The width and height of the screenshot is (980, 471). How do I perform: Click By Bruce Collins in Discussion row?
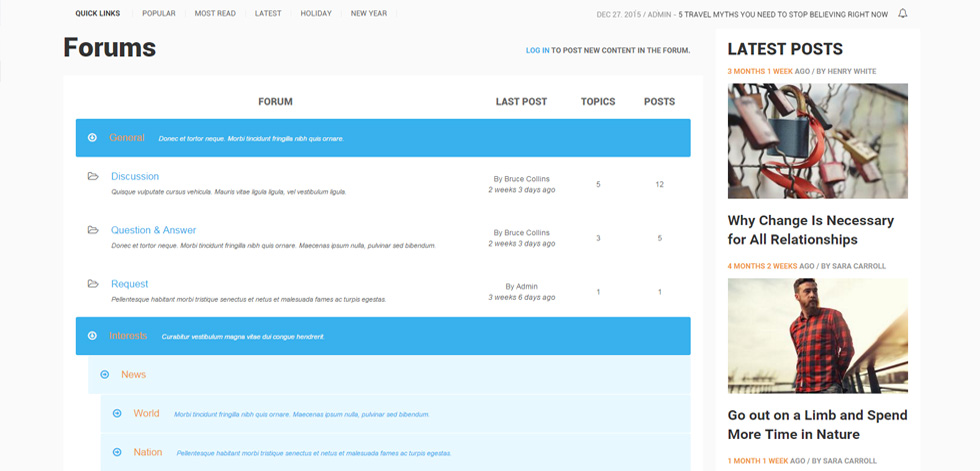click(x=521, y=179)
